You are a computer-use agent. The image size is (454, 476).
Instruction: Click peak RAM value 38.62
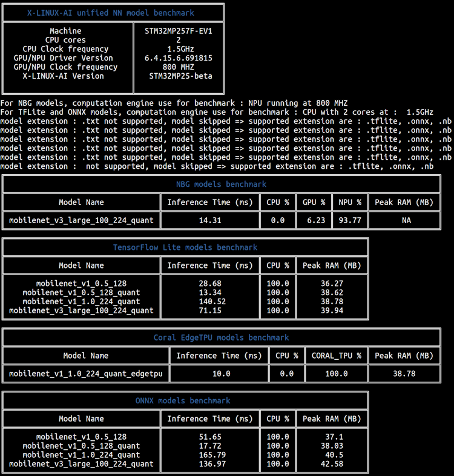tap(332, 293)
